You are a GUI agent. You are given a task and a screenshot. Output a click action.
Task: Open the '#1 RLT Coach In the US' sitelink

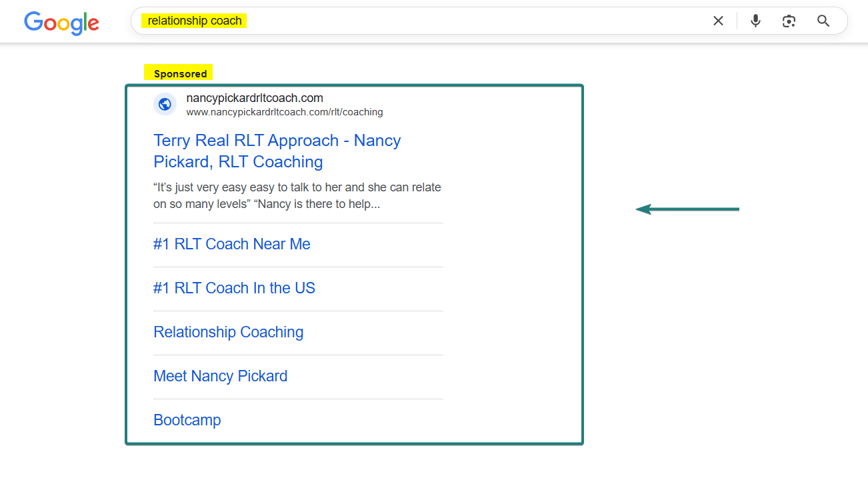tap(234, 288)
